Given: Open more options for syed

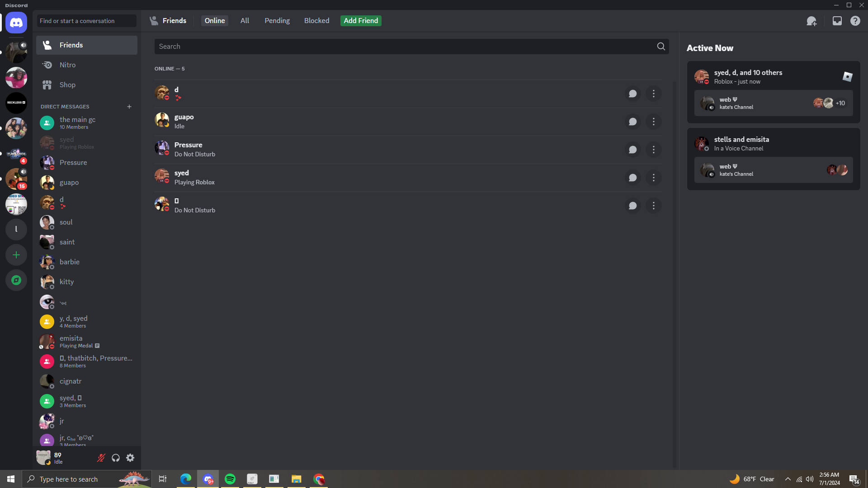Looking at the screenshot, I should point(654,178).
